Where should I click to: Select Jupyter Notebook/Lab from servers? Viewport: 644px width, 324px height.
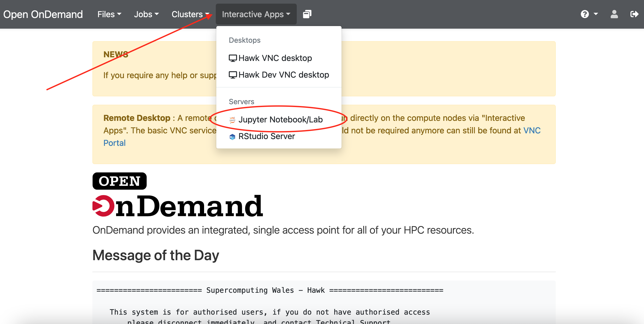(279, 120)
